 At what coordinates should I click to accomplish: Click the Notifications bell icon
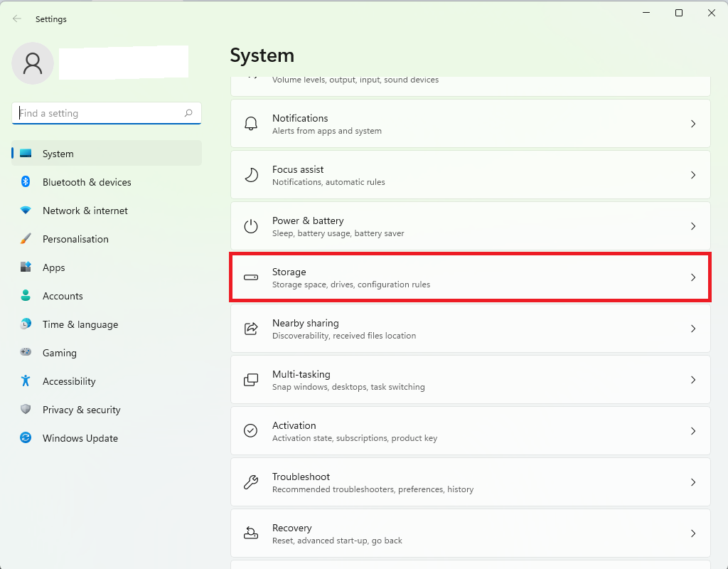[x=251, y=124]
